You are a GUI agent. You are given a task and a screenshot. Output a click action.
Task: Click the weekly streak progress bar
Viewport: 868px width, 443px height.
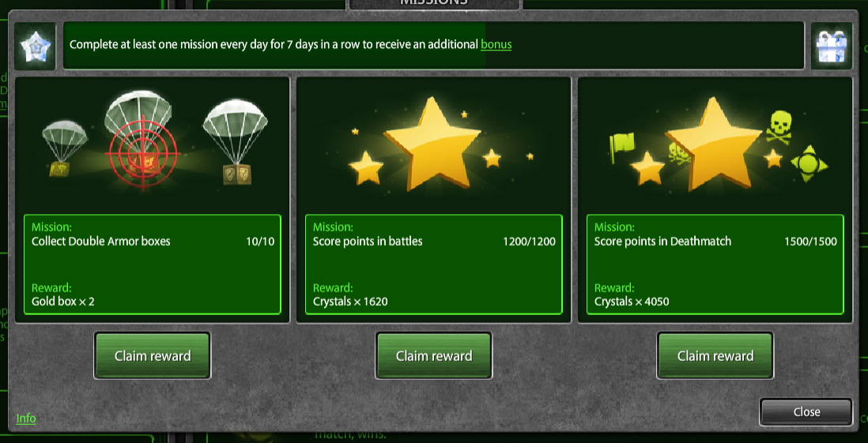(433, 45)
